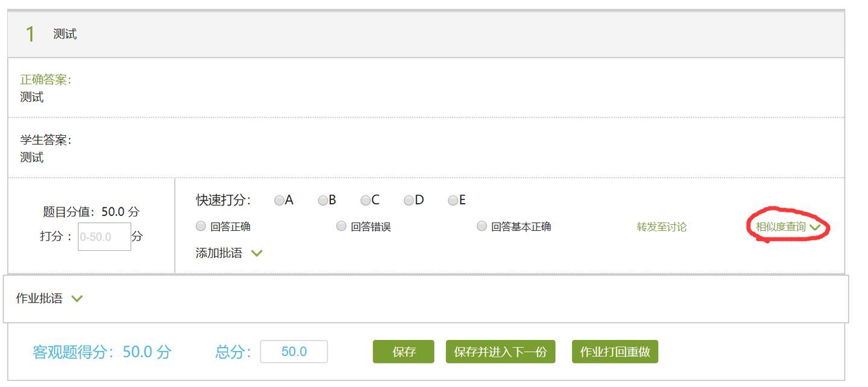Click the 转发至讨论 link

(x=661, y=226)
